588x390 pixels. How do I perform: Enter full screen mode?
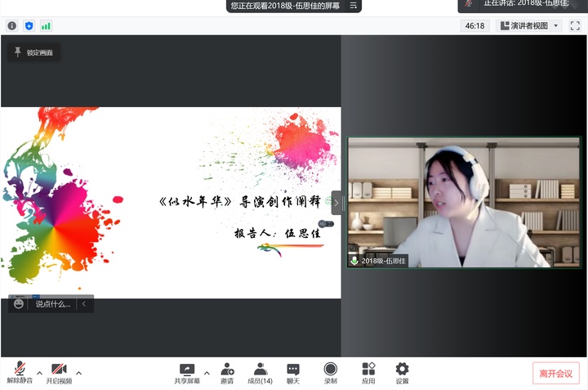575,25
